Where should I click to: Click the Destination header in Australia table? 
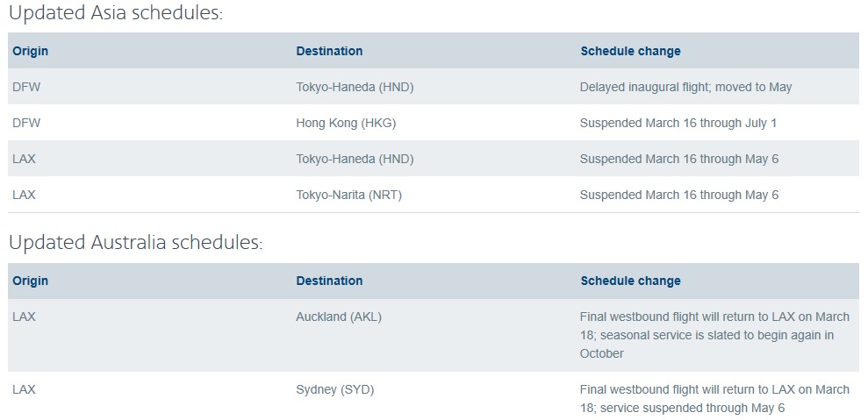pos(329,281)
